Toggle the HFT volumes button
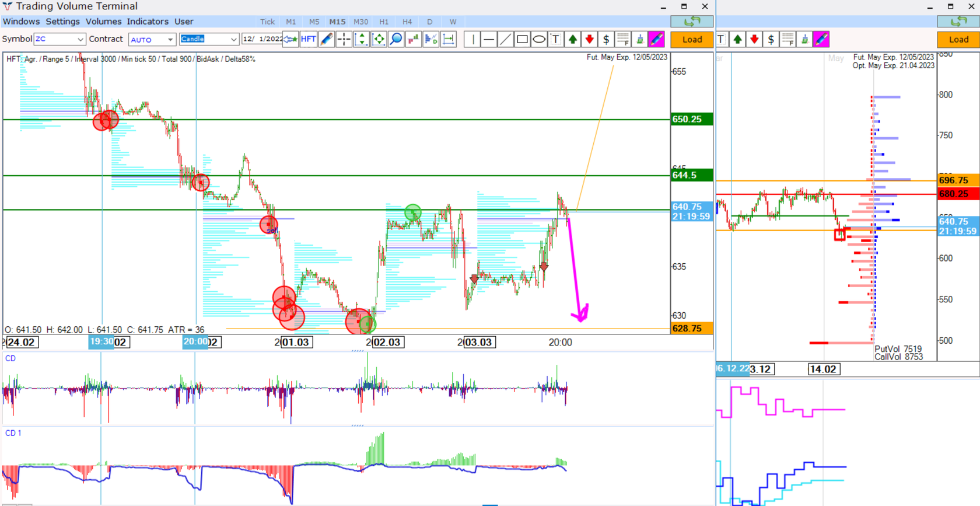980x506 pixels. pos(309,39)
